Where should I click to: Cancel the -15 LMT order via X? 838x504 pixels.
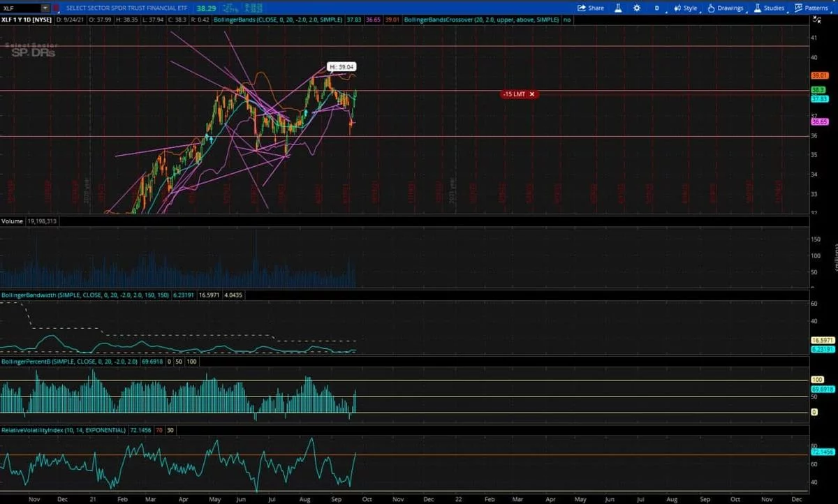click(x=532, y=94)
